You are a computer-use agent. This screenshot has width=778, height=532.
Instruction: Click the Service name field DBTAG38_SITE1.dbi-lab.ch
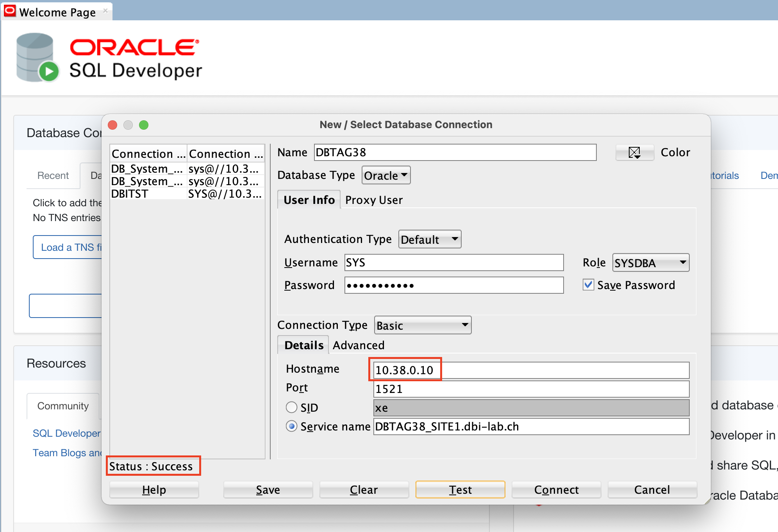[531, 427]
